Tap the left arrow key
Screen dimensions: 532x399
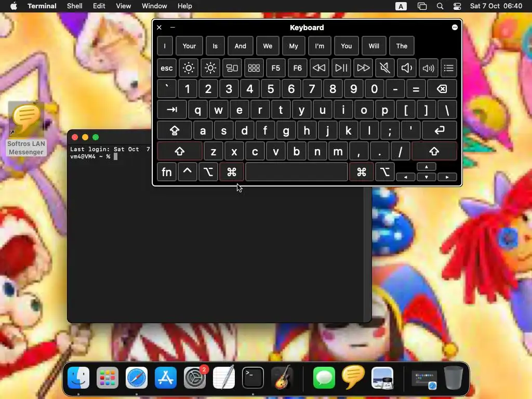[x=405, y=177]
